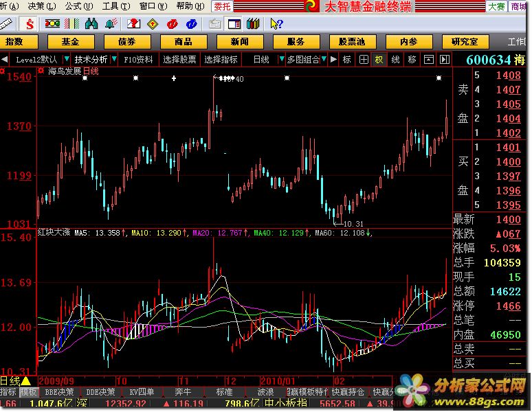532x412 pixels.
Task: Click the 中小板指 index in status bar
Action: (x=286, y=403)
